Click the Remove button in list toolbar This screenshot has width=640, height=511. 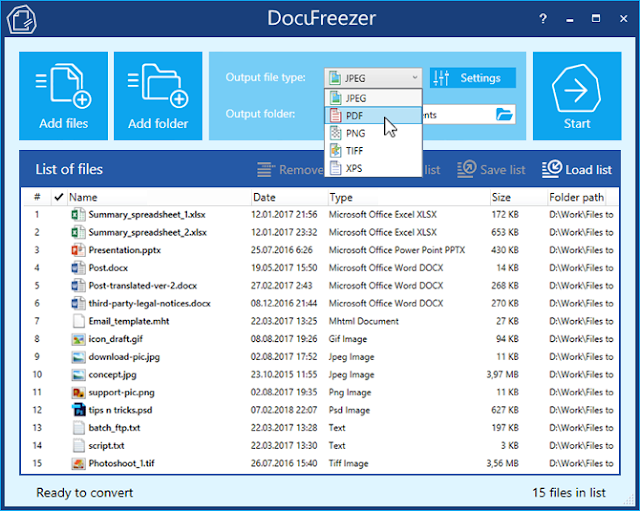click(x=290, y=169)
